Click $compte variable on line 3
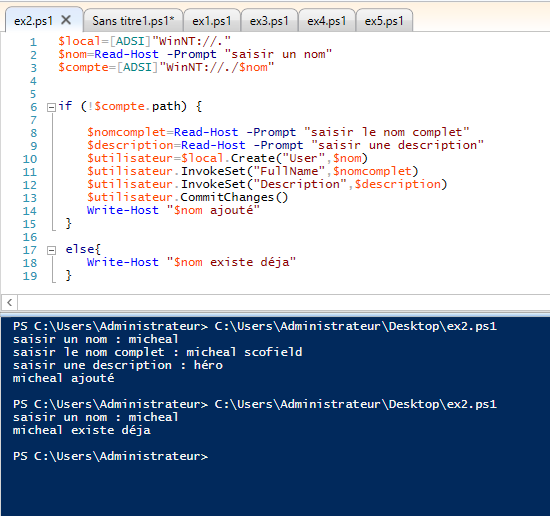 83,67
